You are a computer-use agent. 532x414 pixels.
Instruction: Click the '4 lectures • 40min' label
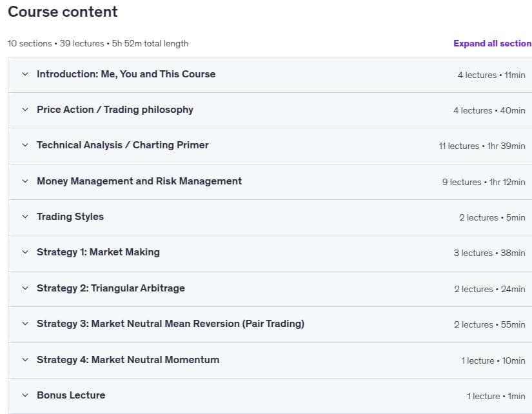tap(489, 110)
